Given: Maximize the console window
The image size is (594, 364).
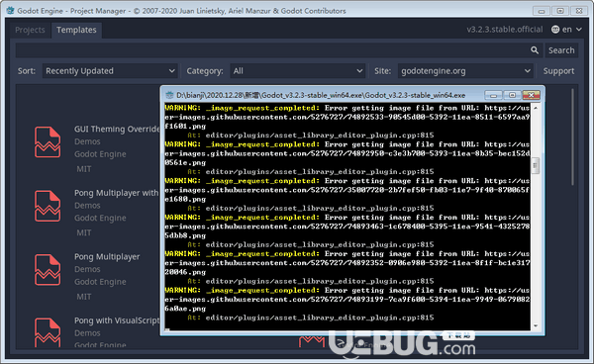Looking at the screenshot, I should coord(512,95).
